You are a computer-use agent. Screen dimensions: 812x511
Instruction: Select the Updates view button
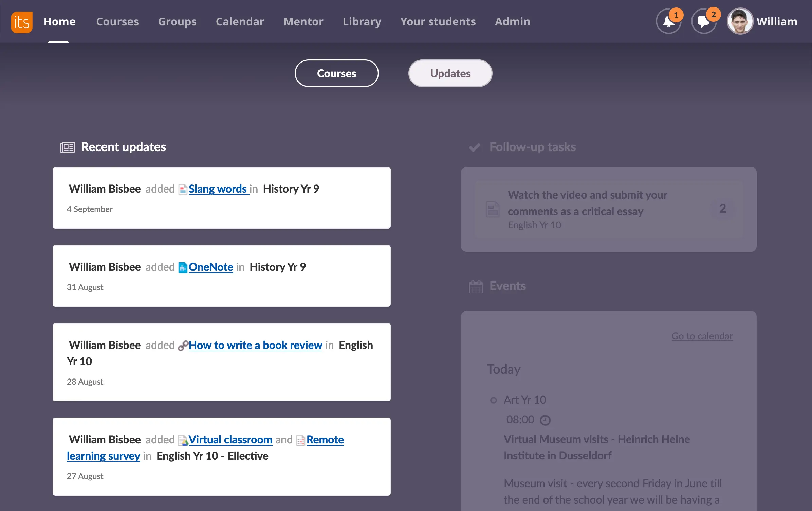click(x=450, y=73)
